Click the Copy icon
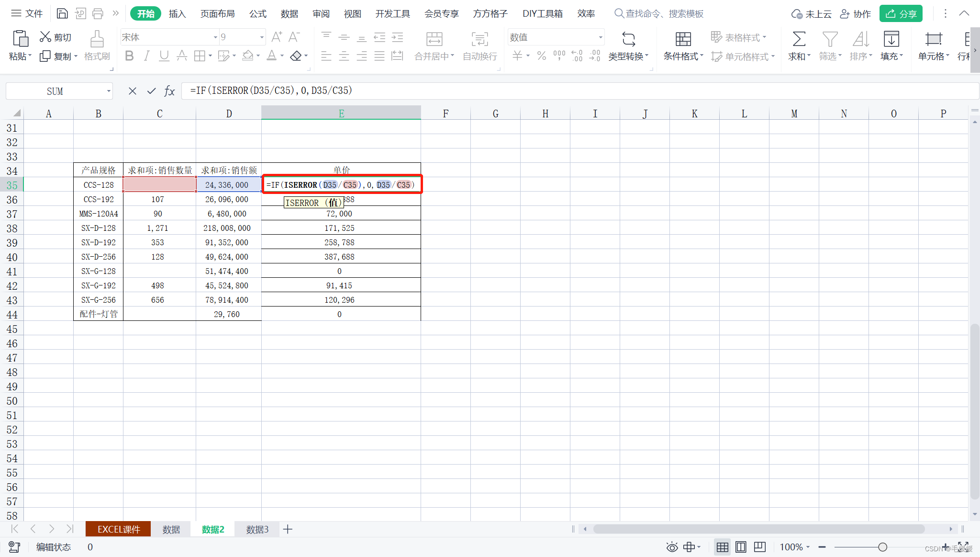Image resolution: width=980 pixels, height=557 pixels. (x=45, y=56)
